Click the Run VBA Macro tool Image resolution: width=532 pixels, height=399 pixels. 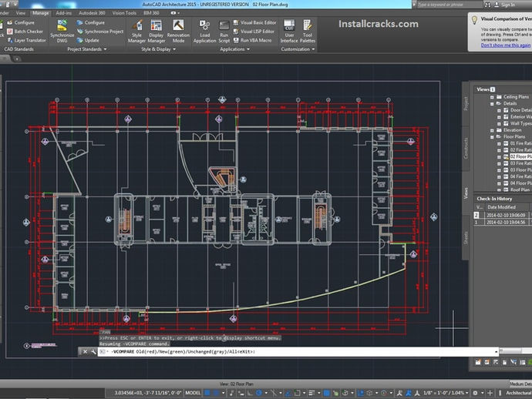point(252,40)
